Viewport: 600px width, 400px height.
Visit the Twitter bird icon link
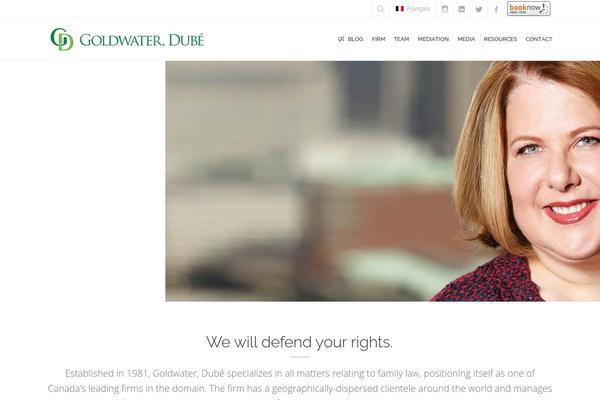pos(479,9)
